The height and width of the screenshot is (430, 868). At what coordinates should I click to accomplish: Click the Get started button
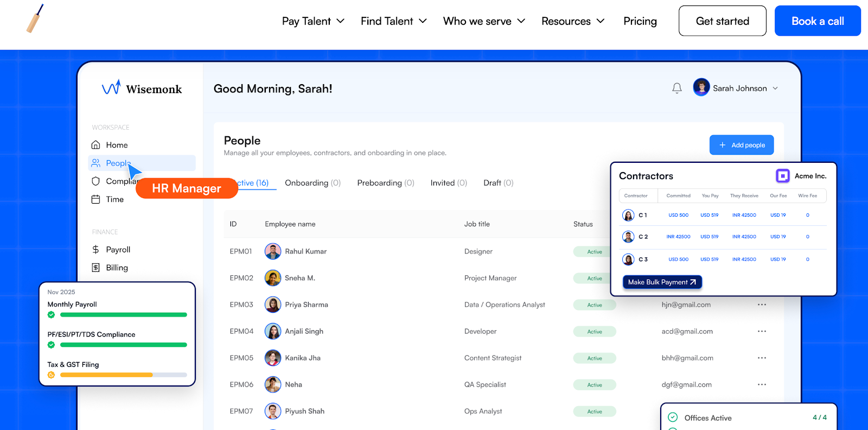click(x=723, y=21)
